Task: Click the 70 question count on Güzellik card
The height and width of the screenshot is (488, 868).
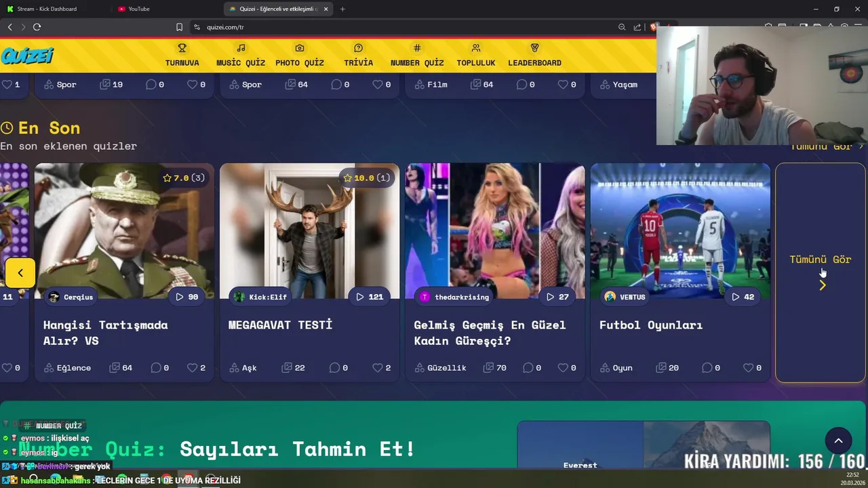Action: tap(494, 367)
